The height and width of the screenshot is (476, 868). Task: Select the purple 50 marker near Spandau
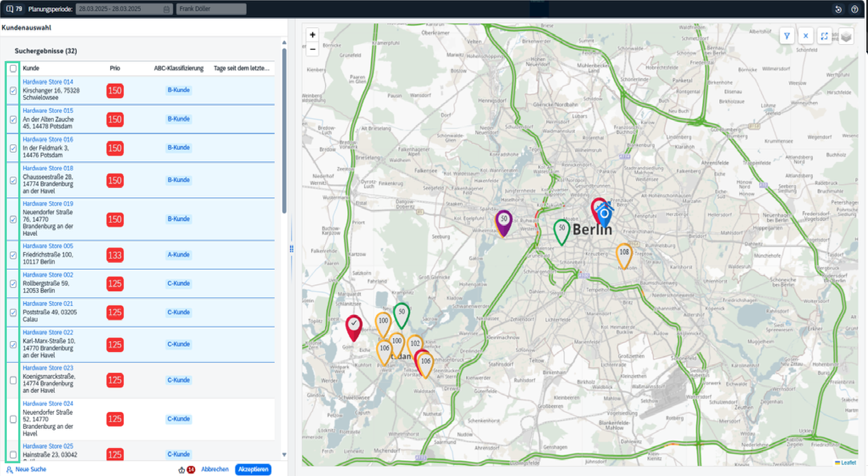point(503,223)
